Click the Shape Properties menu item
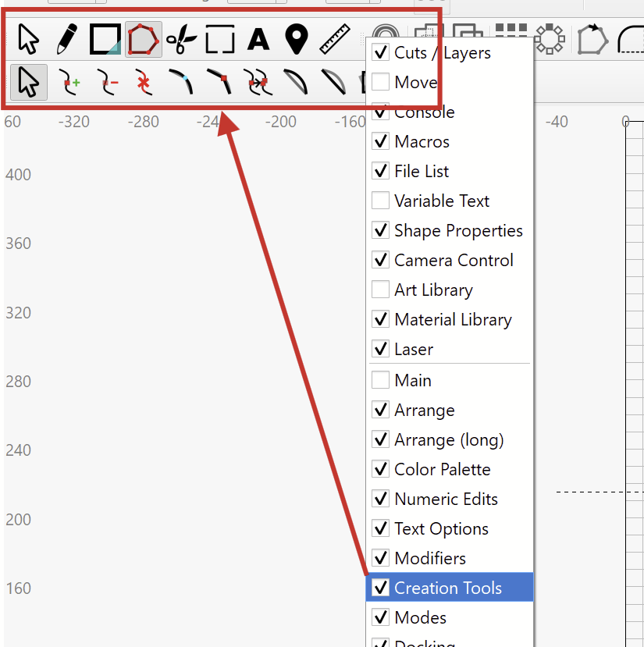 (x=458, y=230)
